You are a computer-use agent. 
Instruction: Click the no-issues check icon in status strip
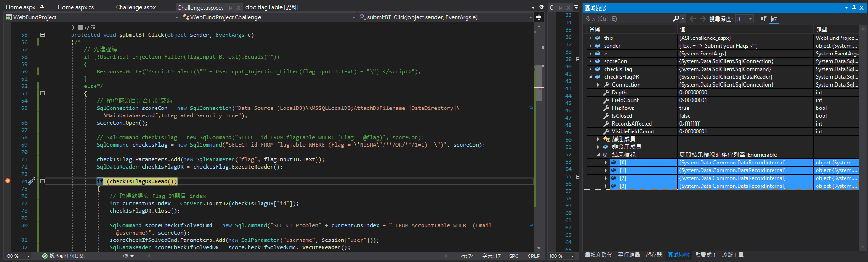tap(45, 256)
